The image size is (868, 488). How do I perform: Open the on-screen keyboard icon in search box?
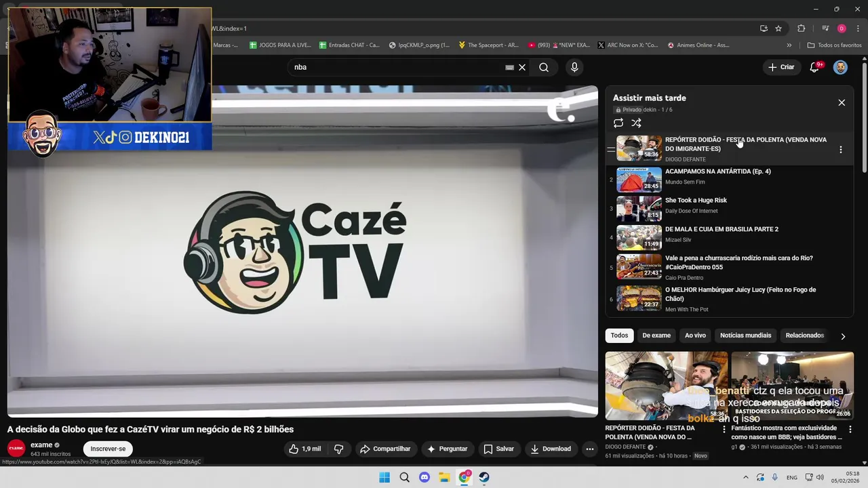coord(509,67)
